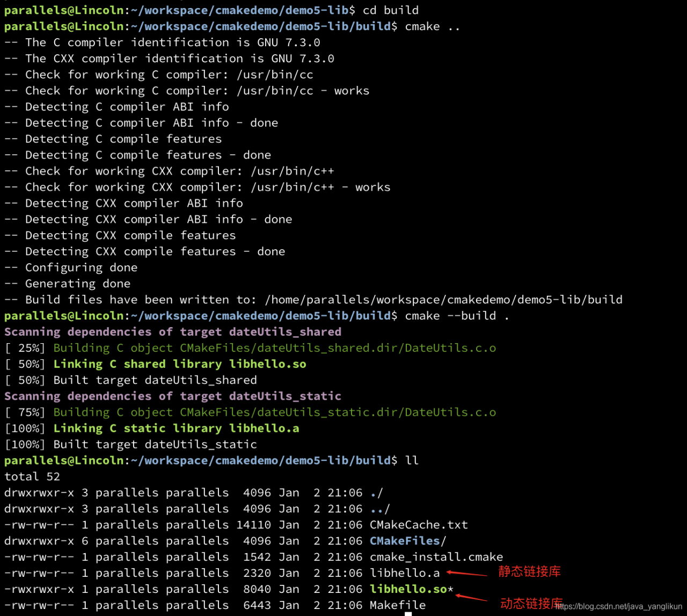Select the file size '1542' of cmake_install.cmake
687x616 pixels.
coord(257,557)
